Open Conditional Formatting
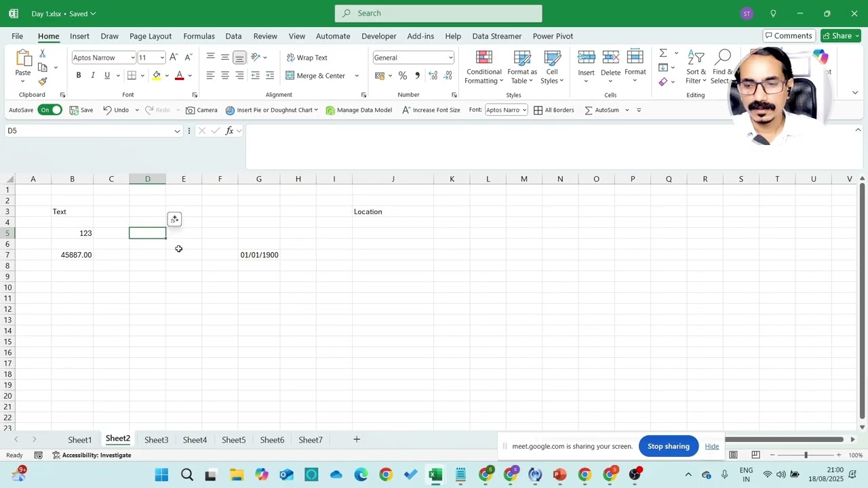Viewport: 868px width, 488px height. click(x=484, y=67)
